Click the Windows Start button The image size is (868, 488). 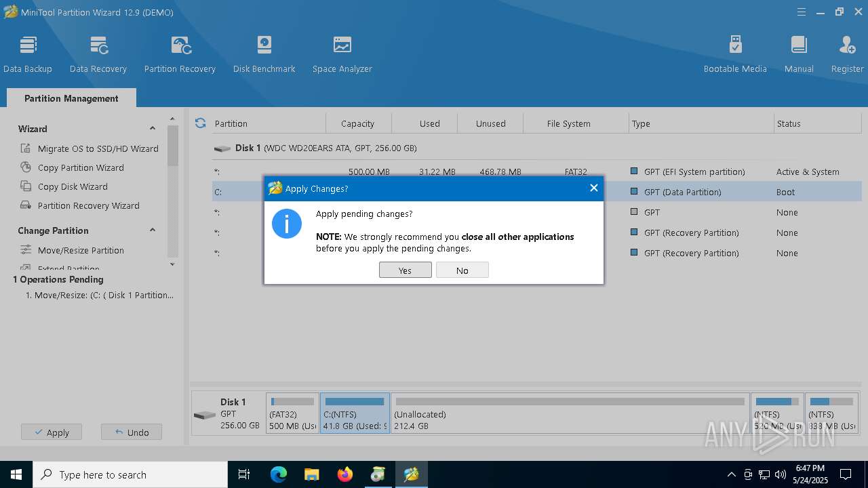pyautogui.click(x=16, y=474)
